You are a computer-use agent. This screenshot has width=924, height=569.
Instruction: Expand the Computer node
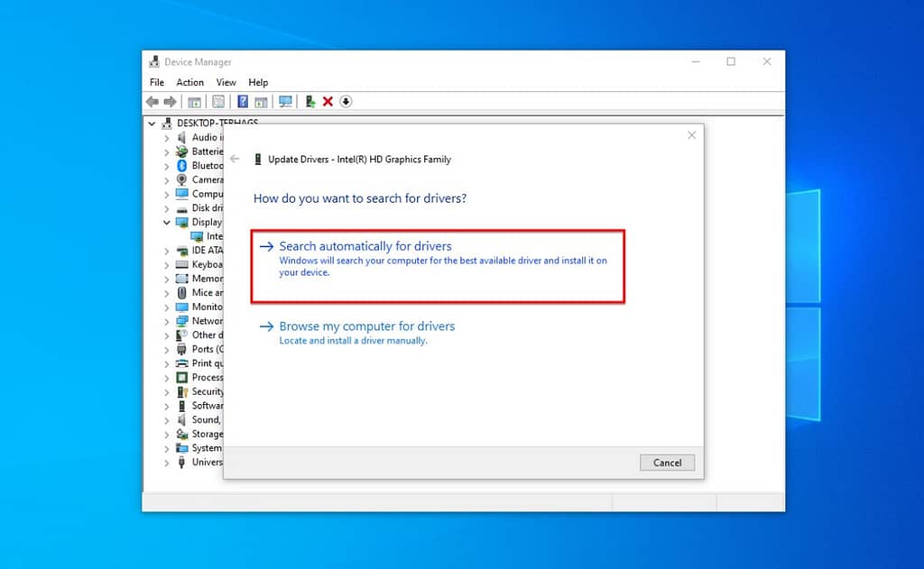coord(166,195)
